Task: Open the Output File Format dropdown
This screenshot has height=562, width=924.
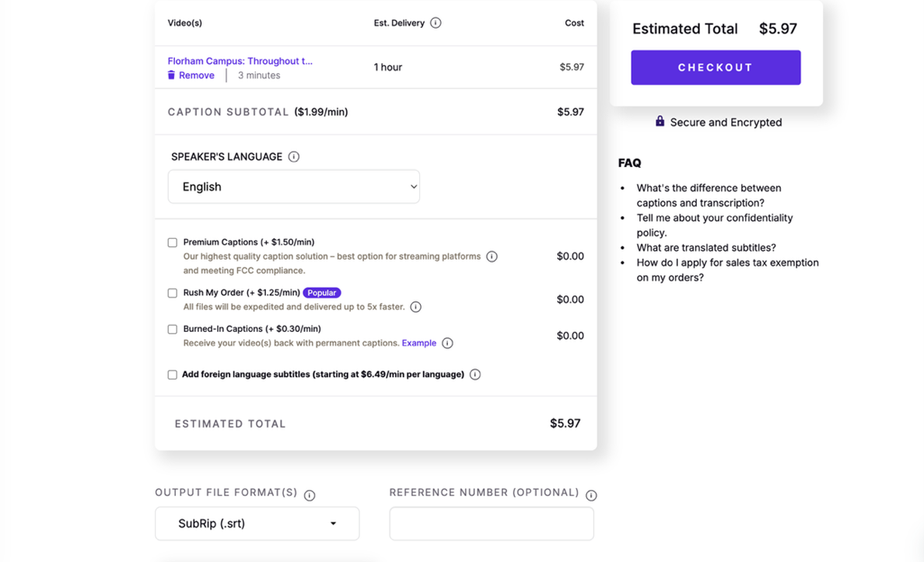Action: click(x=257, y=523)
